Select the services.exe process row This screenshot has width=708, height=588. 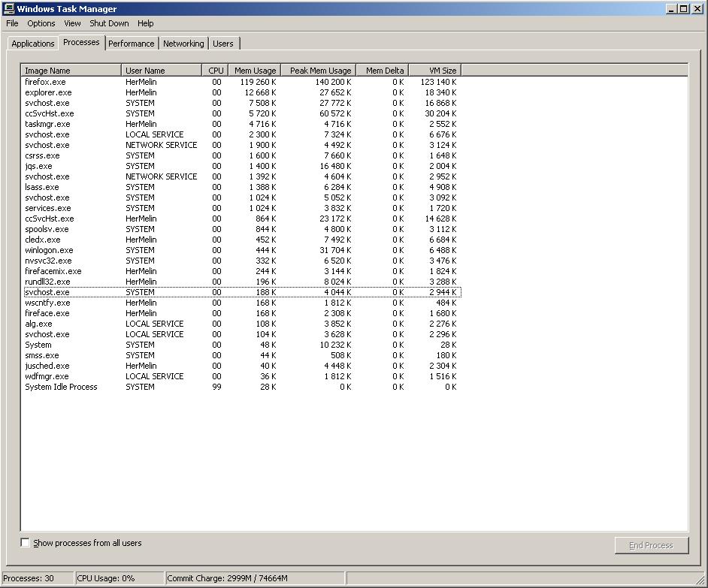(242, 208)
